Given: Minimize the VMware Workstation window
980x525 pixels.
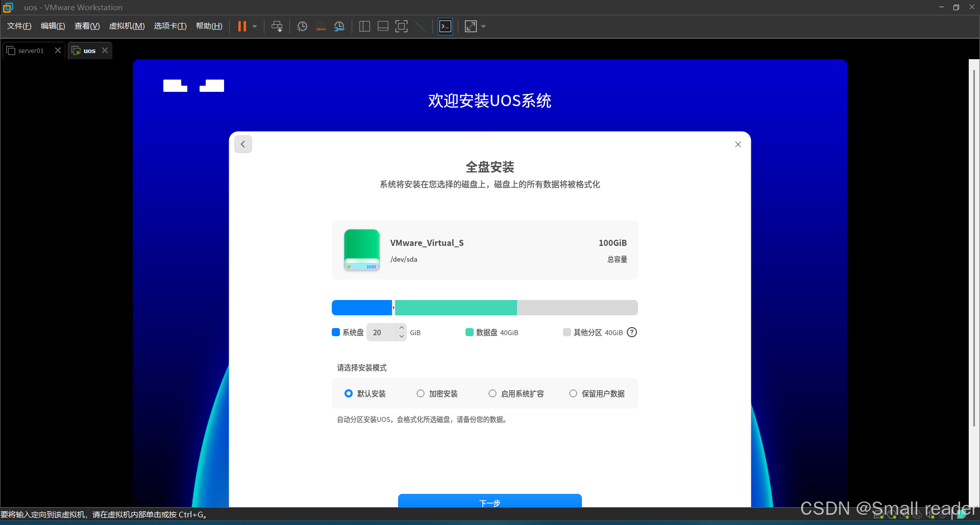Looking at the screenshot, I should coord(941,7).
